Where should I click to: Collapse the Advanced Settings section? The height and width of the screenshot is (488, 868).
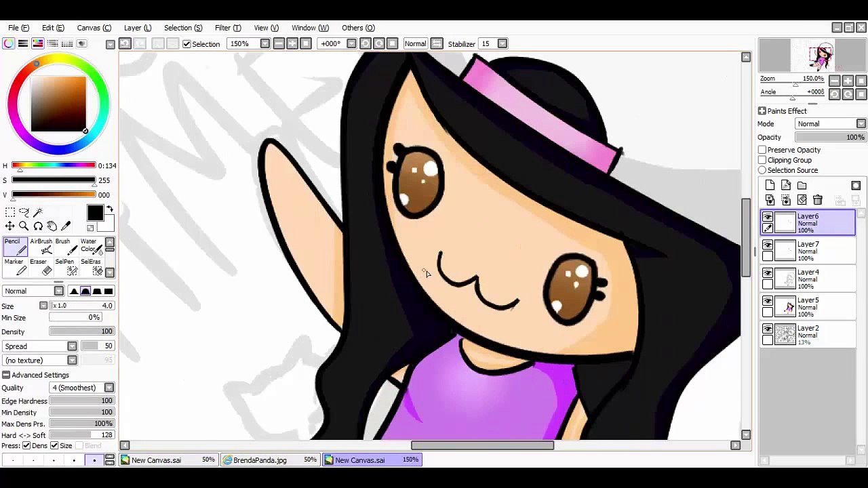(x=6, y=375)
